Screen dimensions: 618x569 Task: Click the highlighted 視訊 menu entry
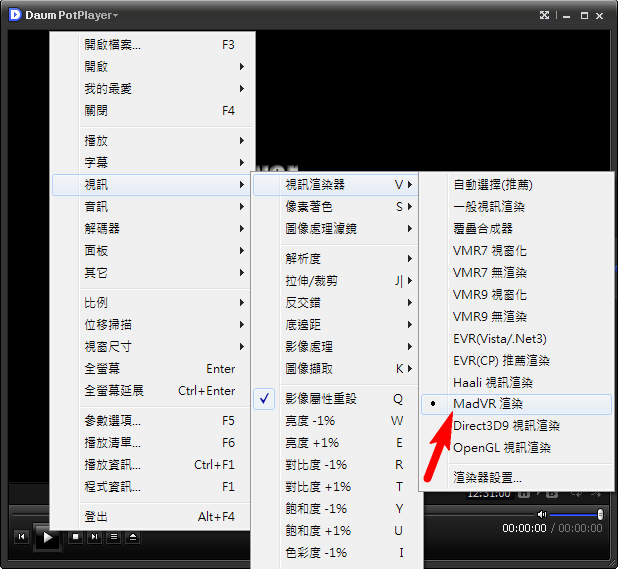click(151, 185)
